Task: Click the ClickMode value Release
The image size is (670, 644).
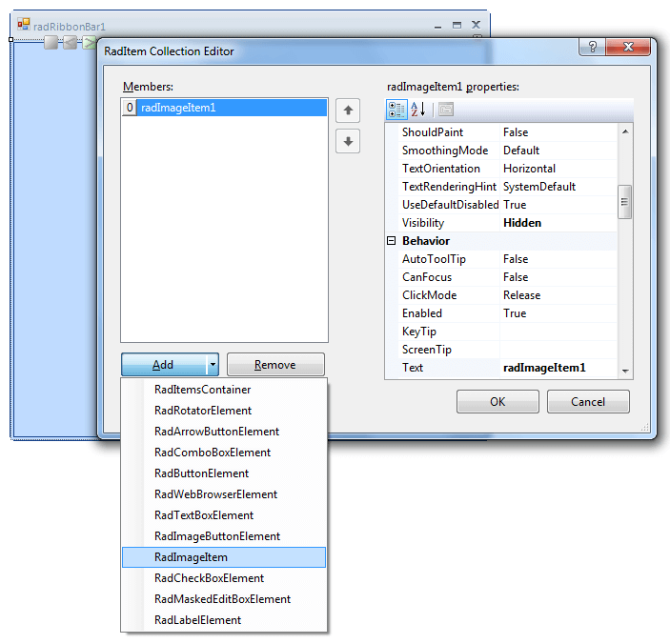Action: pos(521,295)
